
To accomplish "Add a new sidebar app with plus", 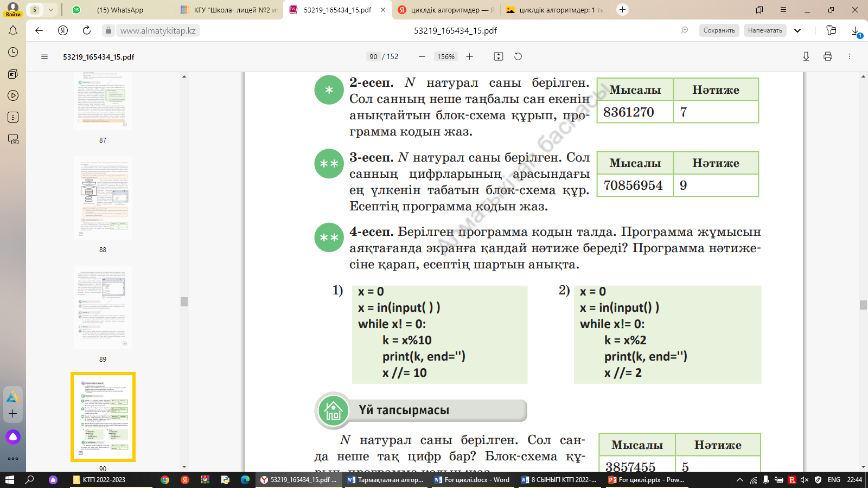I will [x=13, y=413].
